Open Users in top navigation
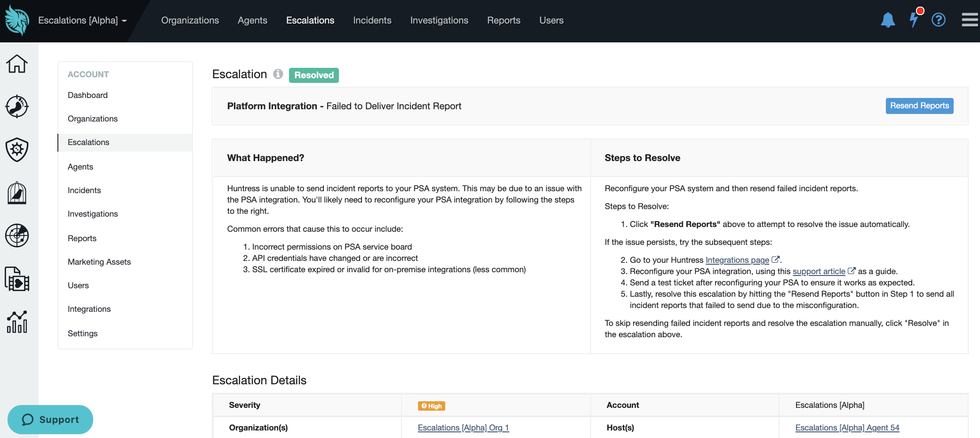The height and width of the screenshot is (438, 980). click(x=551, y=20)
